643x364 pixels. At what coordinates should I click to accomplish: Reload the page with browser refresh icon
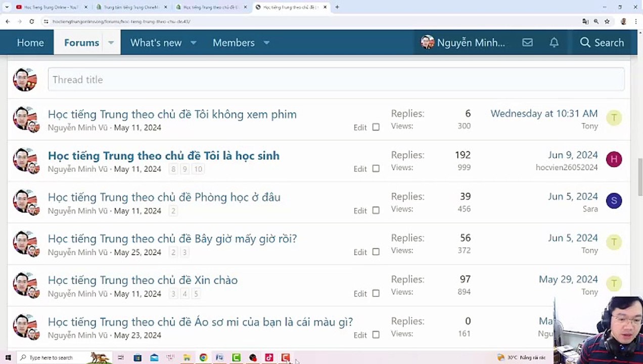31,21
